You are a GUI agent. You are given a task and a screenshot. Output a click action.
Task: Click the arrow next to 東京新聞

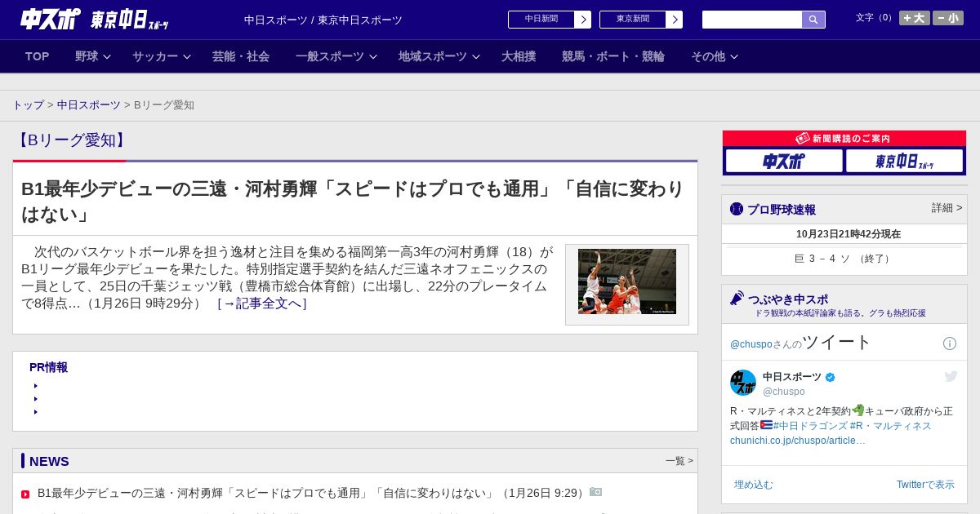click(x=675, y=20)
